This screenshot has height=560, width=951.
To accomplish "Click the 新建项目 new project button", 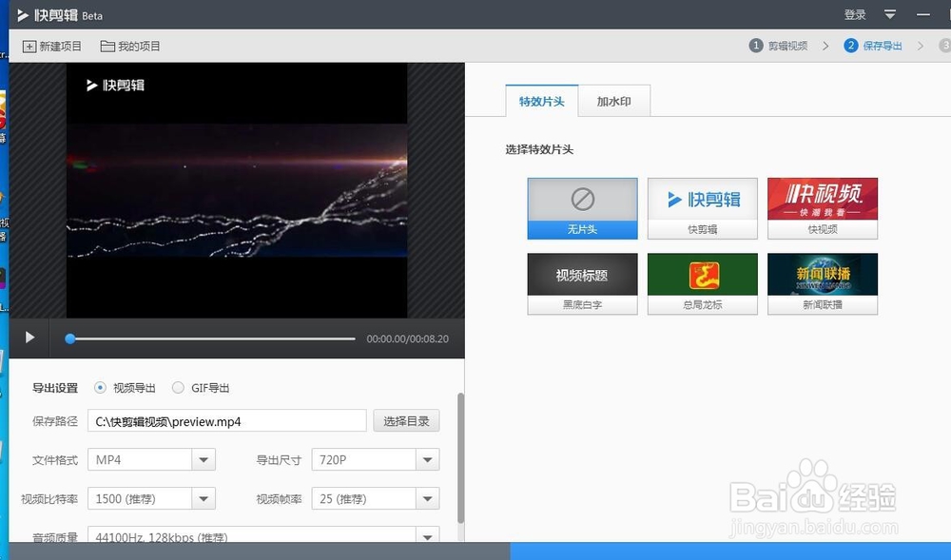I will coord(52,46).
